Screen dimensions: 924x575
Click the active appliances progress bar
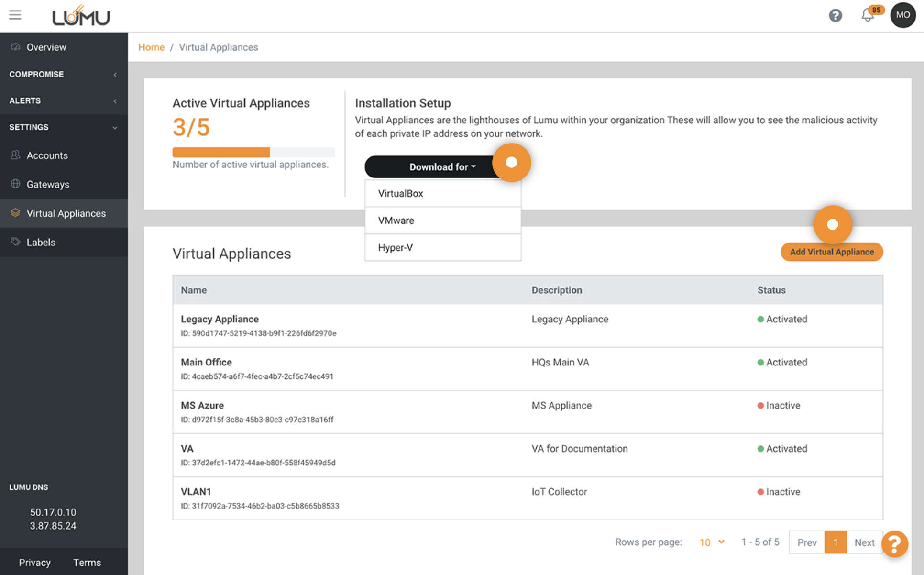[x=253, y=153]
